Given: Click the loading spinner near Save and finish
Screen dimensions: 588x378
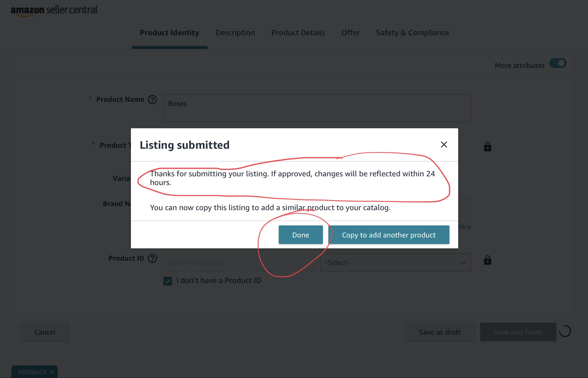Looking at the screenshot, I should [x=565, y=331].
